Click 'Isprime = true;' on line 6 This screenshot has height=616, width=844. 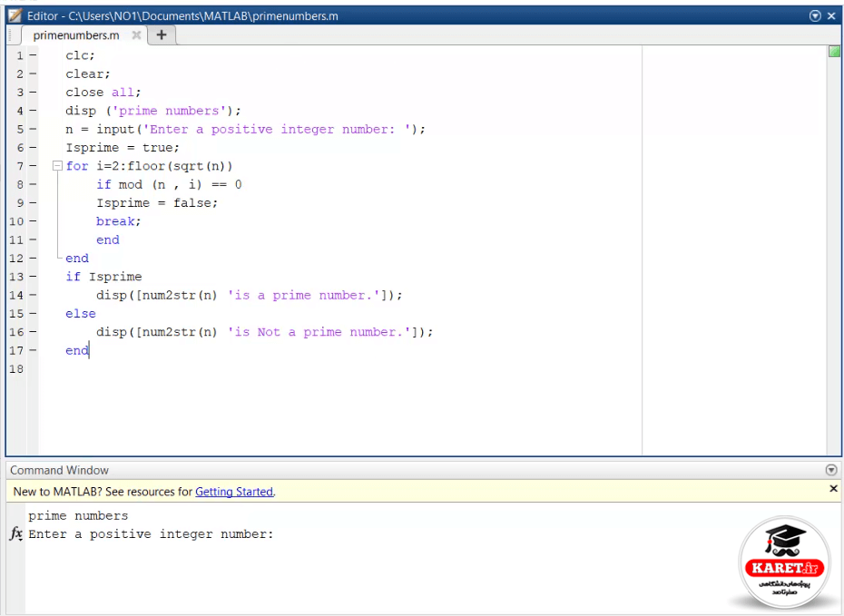123,147
